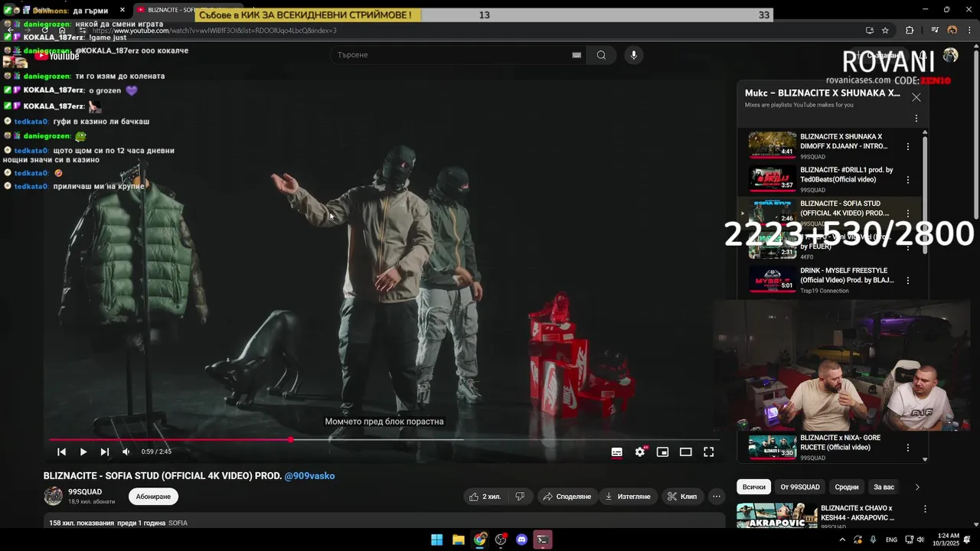Go to YouTube home via logo

[x=57, y=55]
